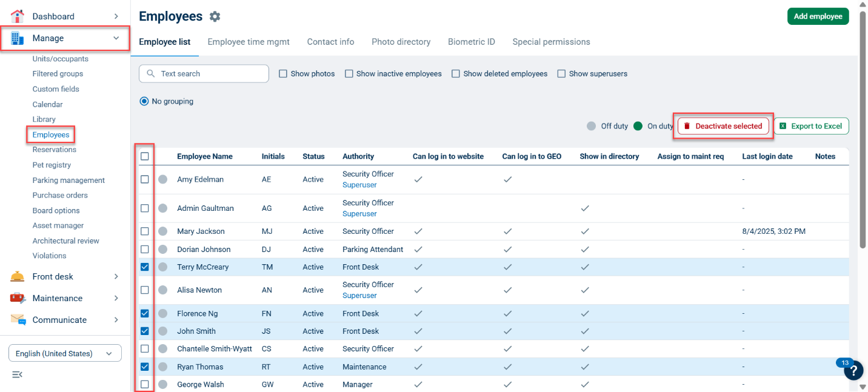868x392 pixels.
Task: Check the box for Dorian Johnson
Action: pyautogui.click(x=144, y=249)
